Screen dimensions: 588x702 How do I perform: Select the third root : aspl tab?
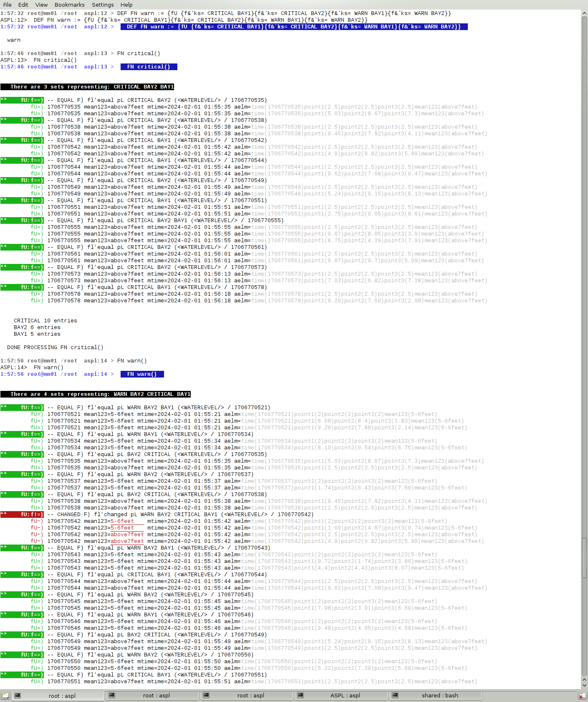pos(250,695)
